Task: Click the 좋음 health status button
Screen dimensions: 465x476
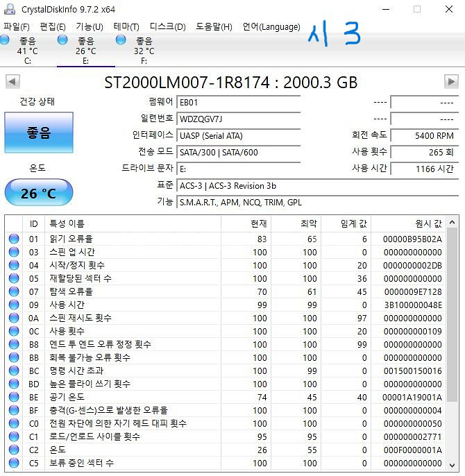Action: [39, 133]
